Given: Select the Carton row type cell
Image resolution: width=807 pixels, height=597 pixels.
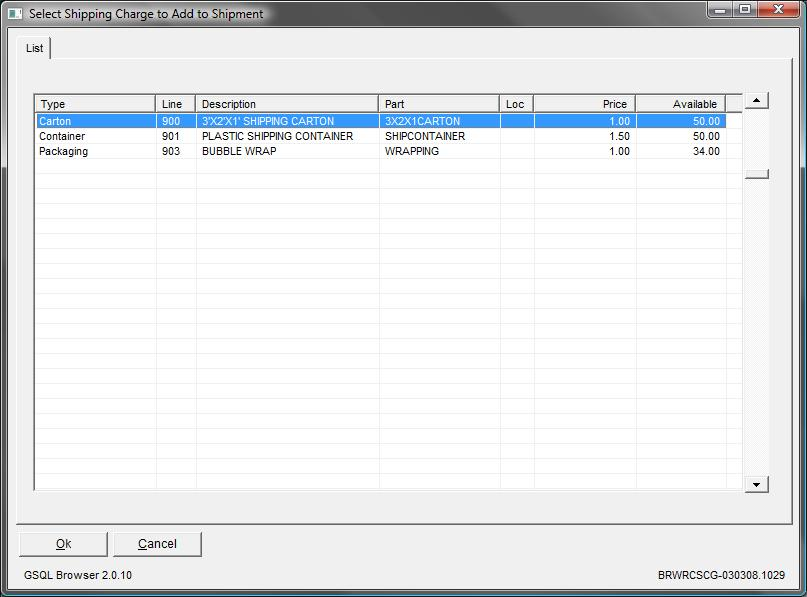Looking at the screenshot, I should (x=96, y=121).
